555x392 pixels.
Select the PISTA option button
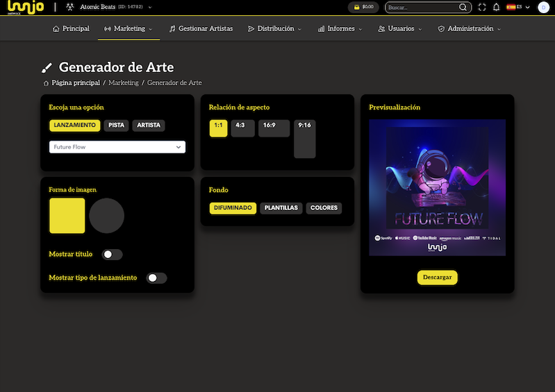pyautogui.click(x=116, y=126)
